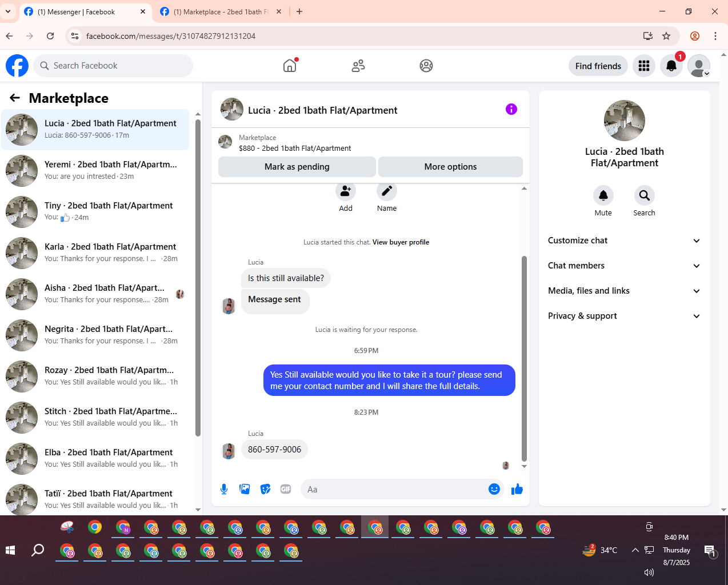Open Yeremi's conversation in the list
The height and width of the screenshot is (585, 728).
[x=95, y=171]
